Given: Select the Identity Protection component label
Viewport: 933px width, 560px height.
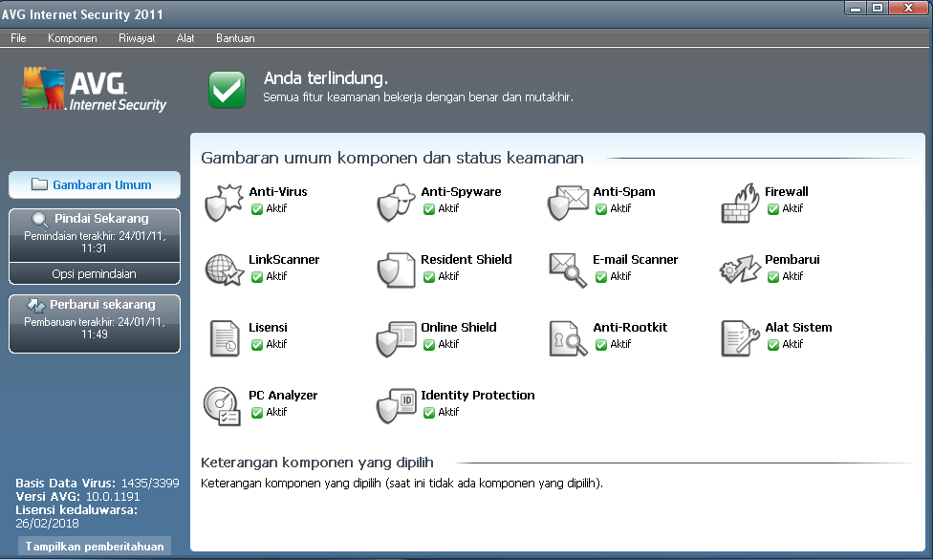Looking at the screenshot, I should coord(477,396).
